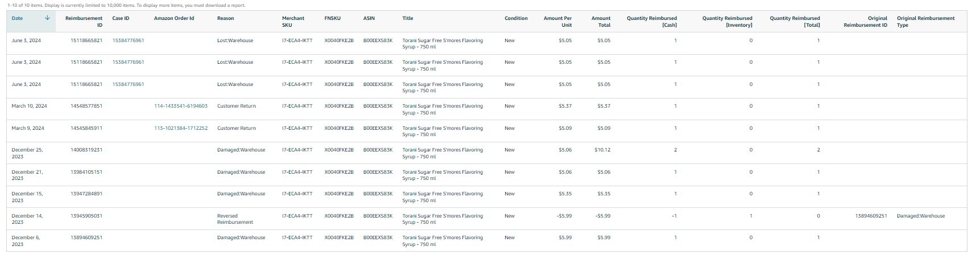
Task: Open Case ID link in third June 3 row
Action: 128,84
